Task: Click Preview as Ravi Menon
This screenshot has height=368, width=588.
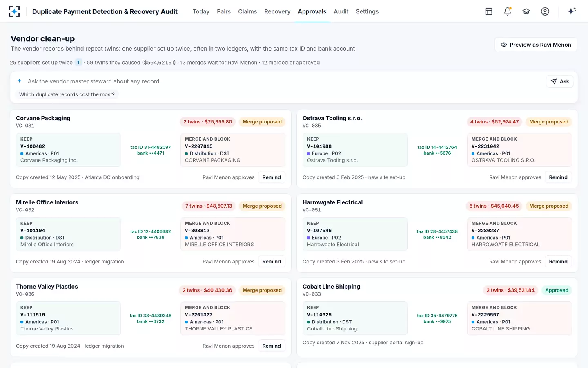Action: 536,45
